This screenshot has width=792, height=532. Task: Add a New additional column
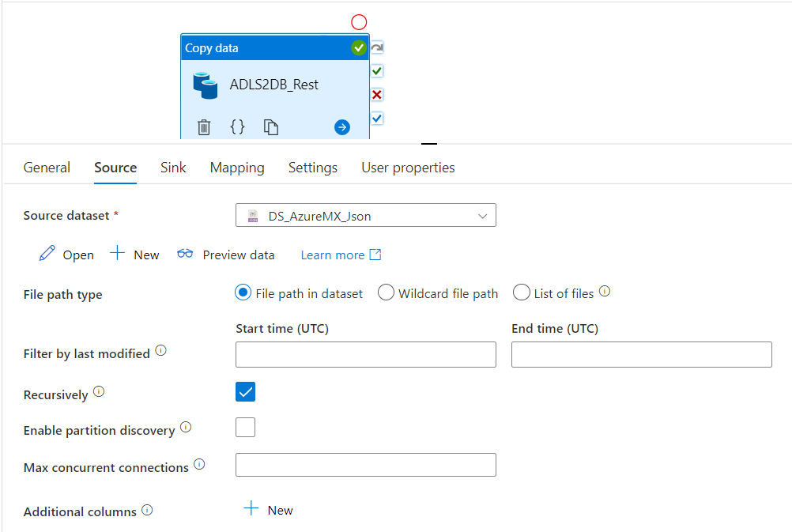point(269,510)
